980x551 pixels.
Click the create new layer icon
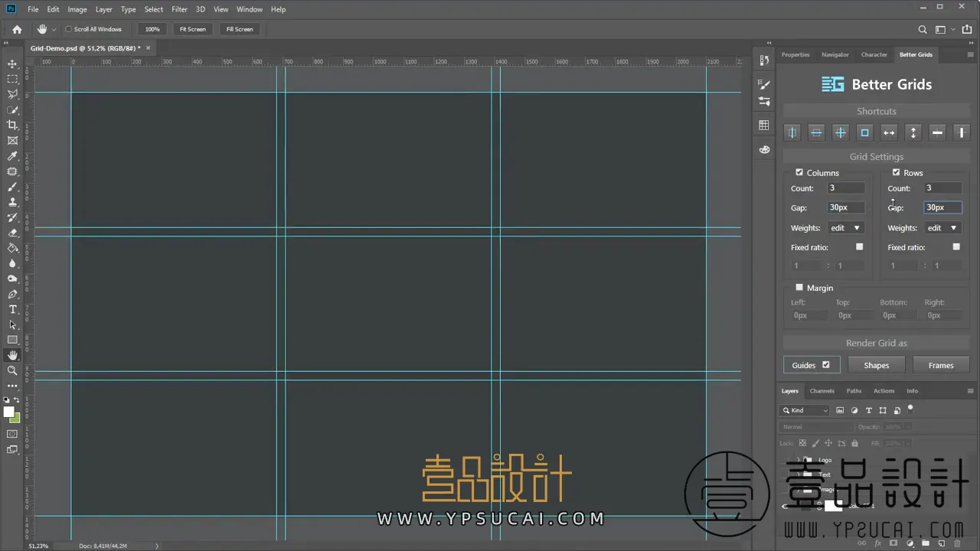(942, 543)
